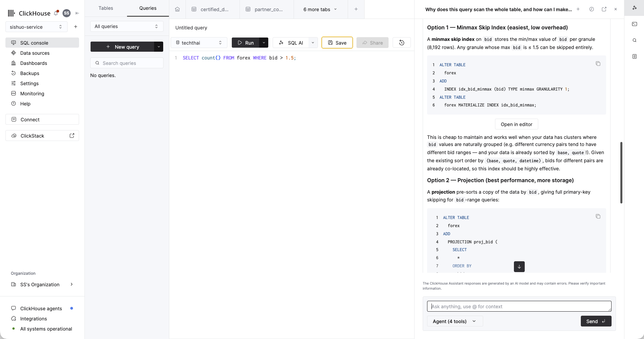This screenshot has width=644, height=339.
Task: Click the Share button
Action: (x=372, y=43)
